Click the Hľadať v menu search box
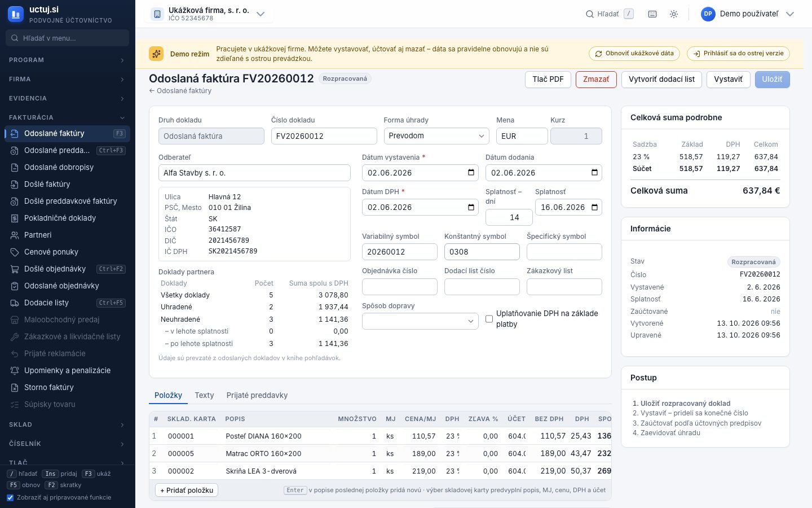The height and width of the screenshot is (508, 812). pos(68,38)
